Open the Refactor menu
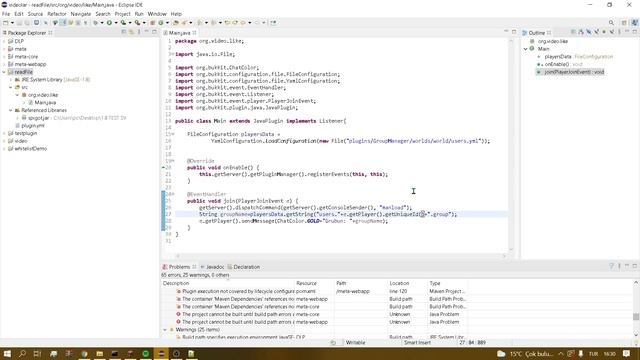Image resolution: width=640 pixels, height=360 pixels. (x=57, y=14)
